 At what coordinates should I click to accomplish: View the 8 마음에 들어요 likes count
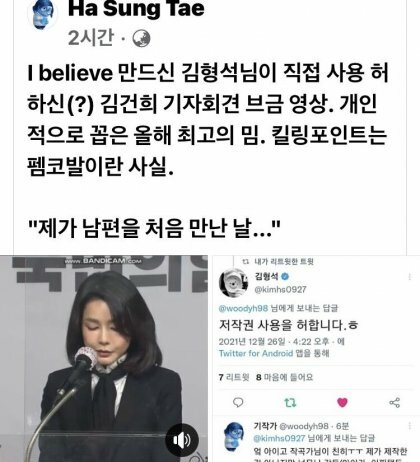[284, 377]
